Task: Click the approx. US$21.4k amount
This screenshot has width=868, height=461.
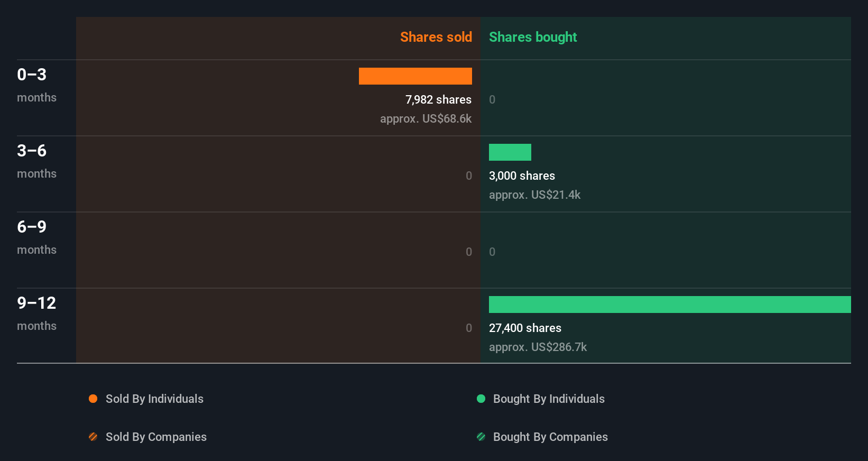Action: tap(534, 195)
